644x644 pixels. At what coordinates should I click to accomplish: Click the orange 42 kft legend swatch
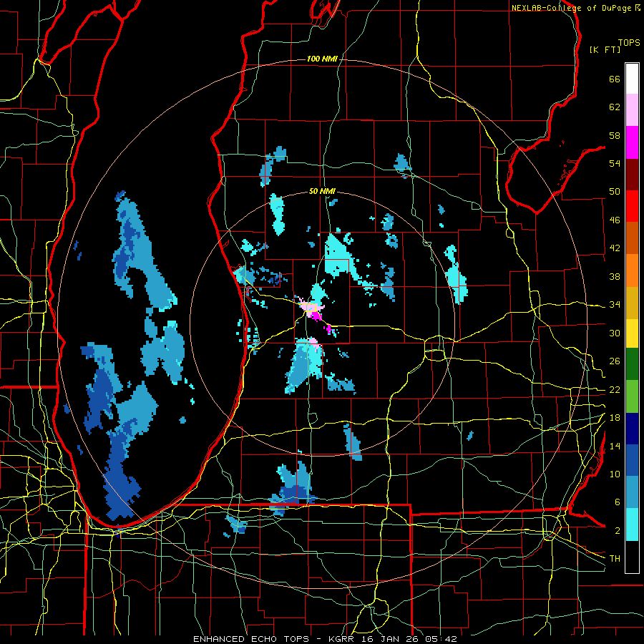tap(632, 270)
